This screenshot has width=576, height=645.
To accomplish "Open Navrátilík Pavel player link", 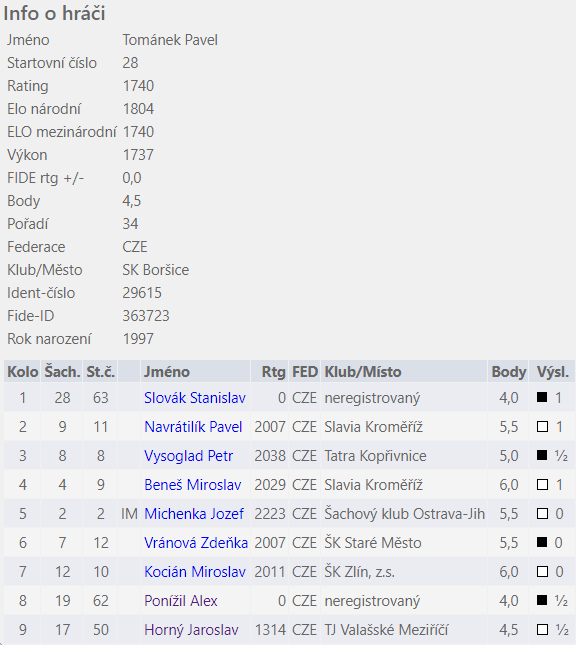I will (193, 427).
